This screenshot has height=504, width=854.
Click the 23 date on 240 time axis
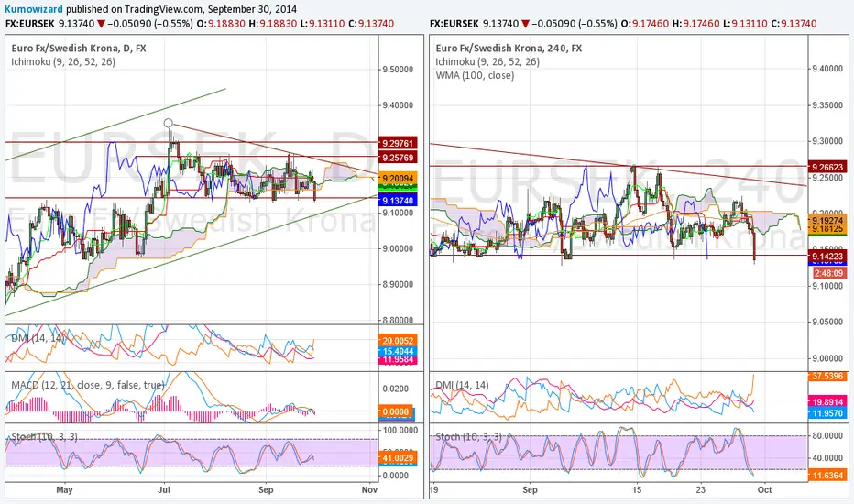coord(701,489)
